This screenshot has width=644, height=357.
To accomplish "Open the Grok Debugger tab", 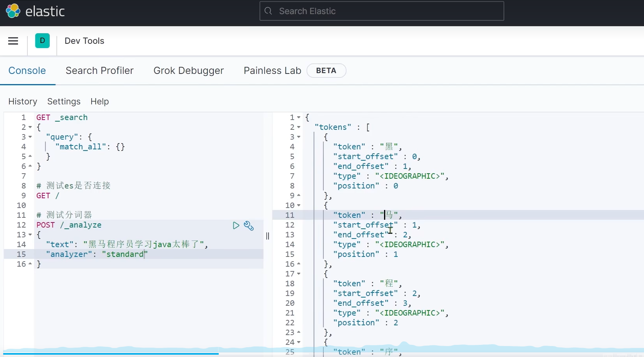I will point(189,71).
